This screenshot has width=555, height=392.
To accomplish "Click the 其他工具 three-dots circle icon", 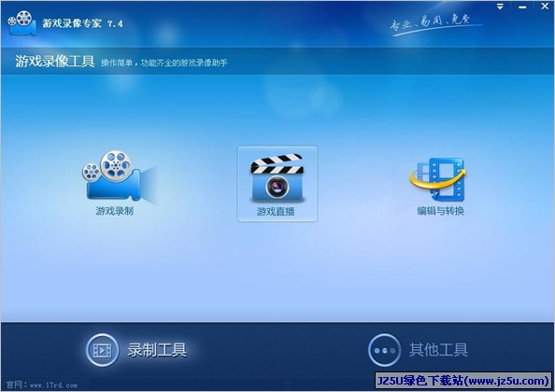I will (384, 350).
